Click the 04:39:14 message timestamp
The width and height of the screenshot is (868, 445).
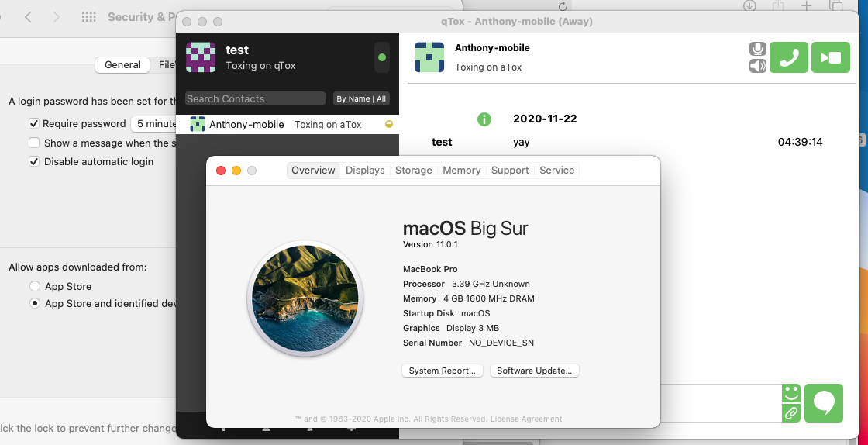[x=800, y=142]
